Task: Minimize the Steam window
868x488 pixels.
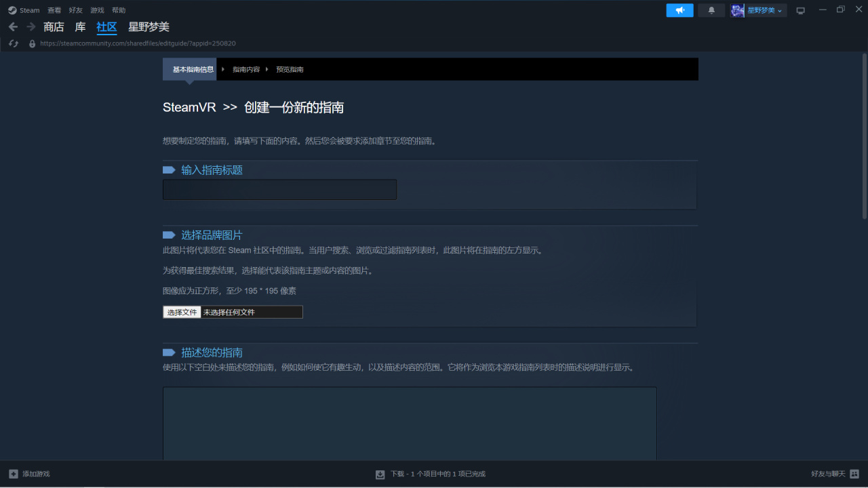Action: 823,10
